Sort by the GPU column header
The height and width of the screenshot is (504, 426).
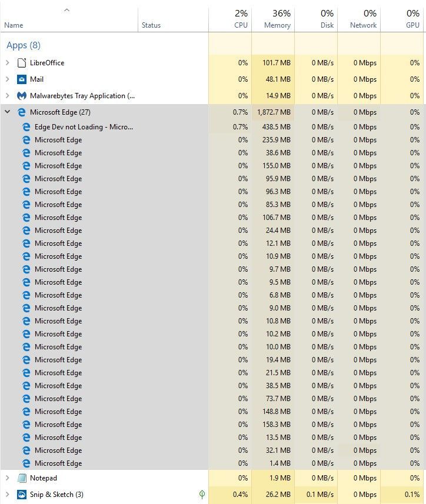tap(402, 19)
